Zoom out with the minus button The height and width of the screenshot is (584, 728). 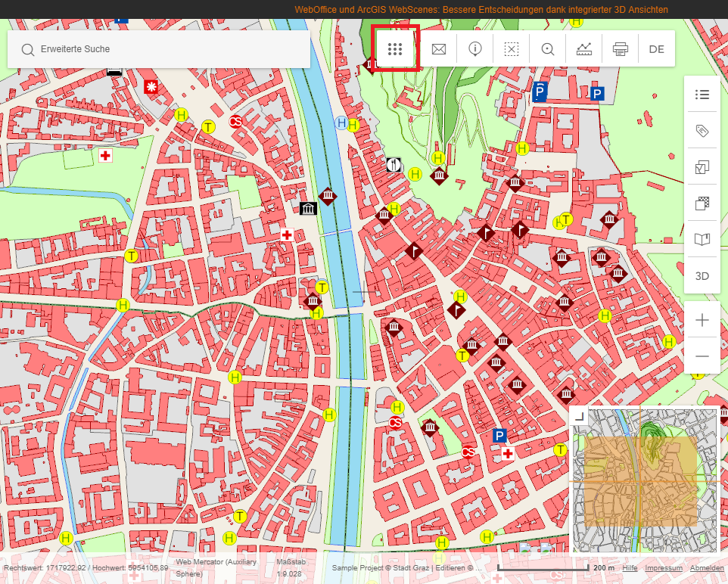tap(702, 356)
